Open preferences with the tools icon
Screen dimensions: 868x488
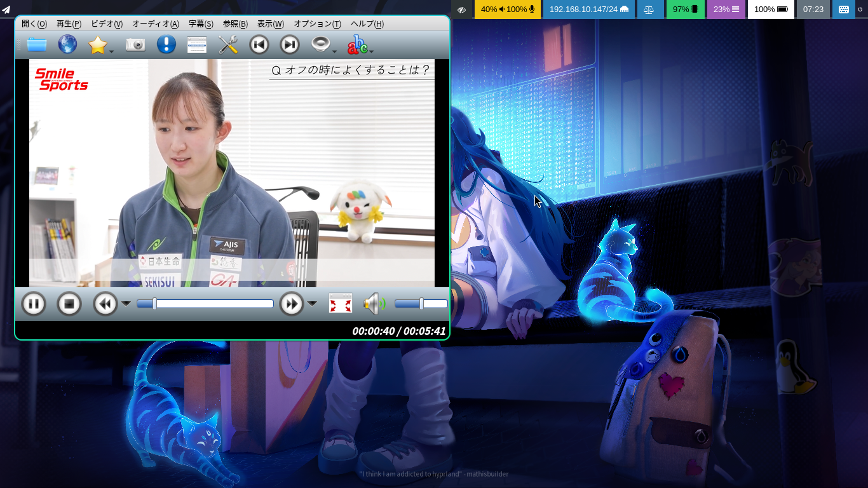tap(227, 44)
